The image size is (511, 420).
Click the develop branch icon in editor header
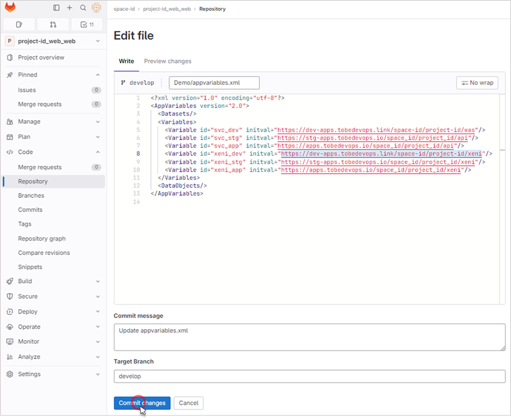click(123, 83)
